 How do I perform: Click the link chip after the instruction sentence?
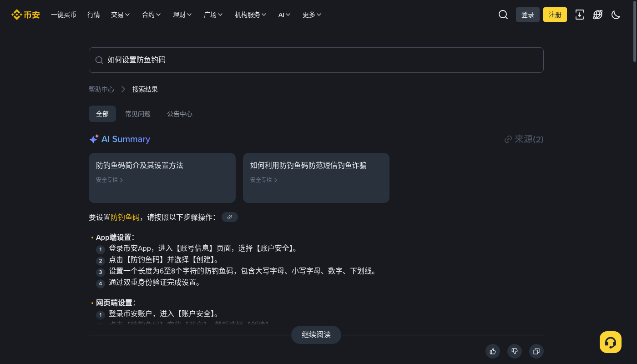[230, 217]
